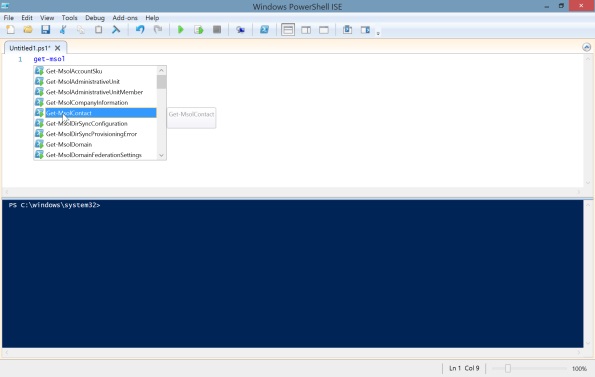Cut selection with the scissors icon
595x377 pixels.
(x=63, y=30)
